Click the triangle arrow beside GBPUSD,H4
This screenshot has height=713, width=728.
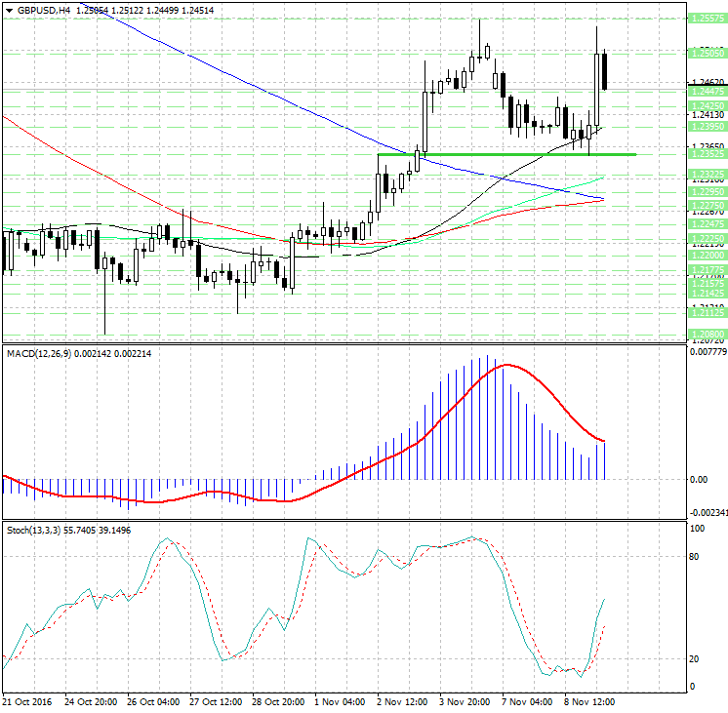[x=9, y=10]
